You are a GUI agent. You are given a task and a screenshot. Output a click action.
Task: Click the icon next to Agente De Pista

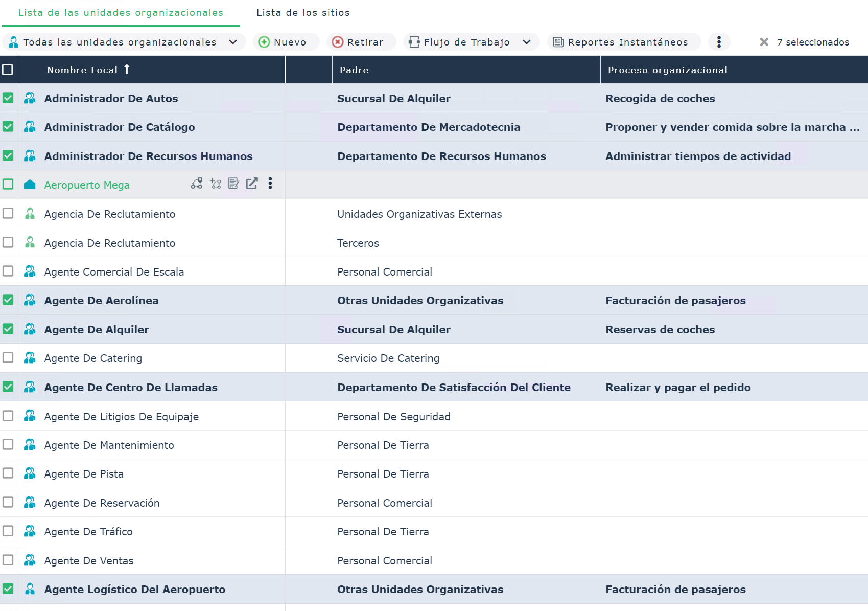[30, 473]
